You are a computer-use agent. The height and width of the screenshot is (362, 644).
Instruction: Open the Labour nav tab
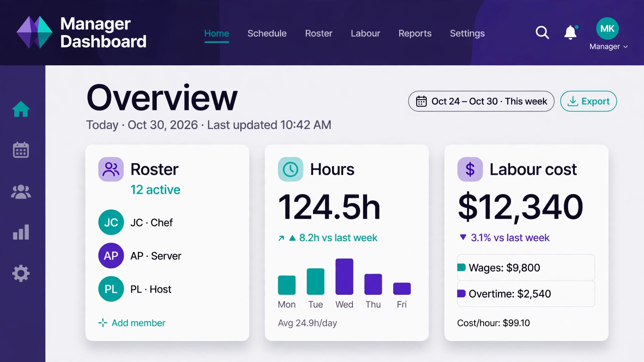point(365,33)
